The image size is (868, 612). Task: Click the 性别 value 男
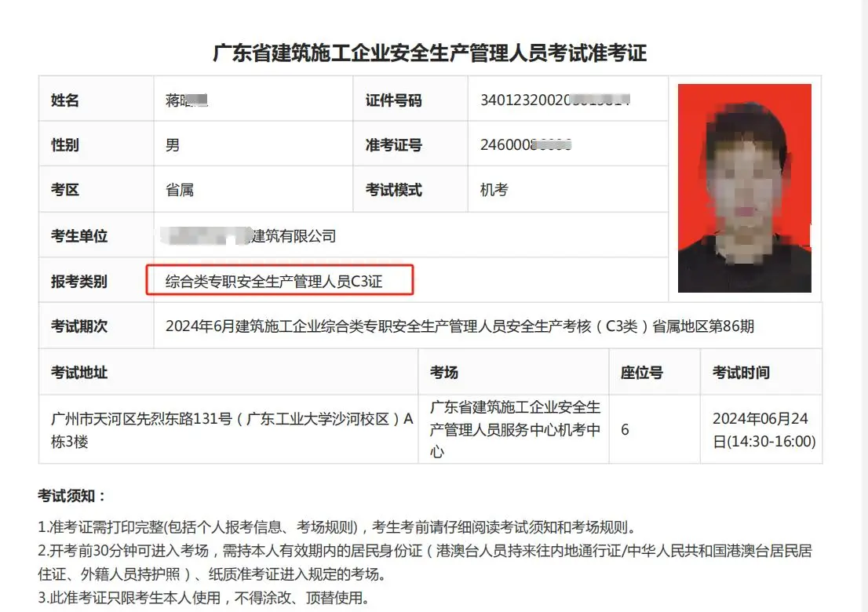pos(173,145)
